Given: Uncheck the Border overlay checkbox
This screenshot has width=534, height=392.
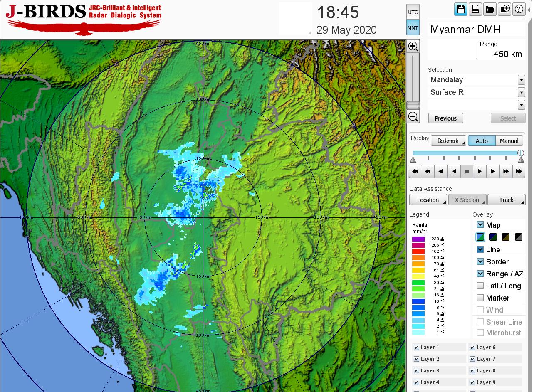Looking at the screenshot, I should coord(480,261).
